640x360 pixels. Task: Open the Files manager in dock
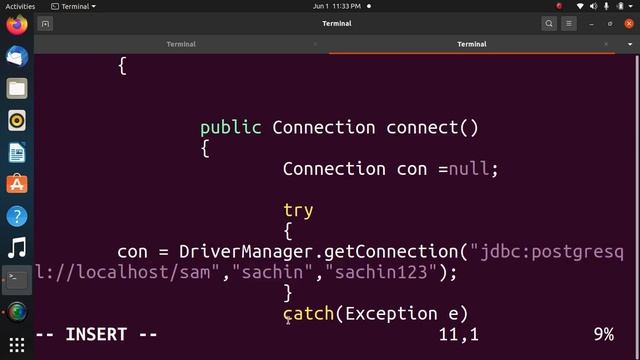click(17, 88)
